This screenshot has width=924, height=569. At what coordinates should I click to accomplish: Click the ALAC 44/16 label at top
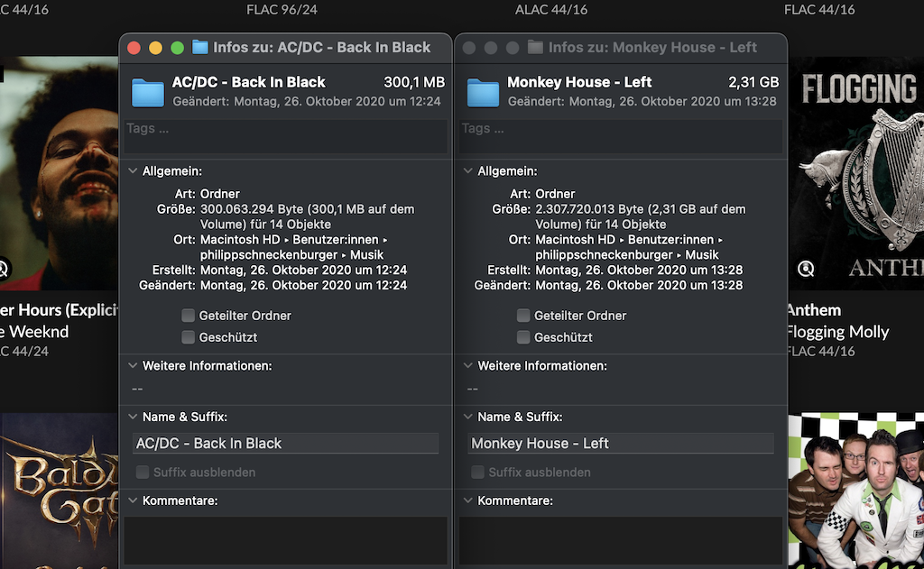[x=551, y=9]
